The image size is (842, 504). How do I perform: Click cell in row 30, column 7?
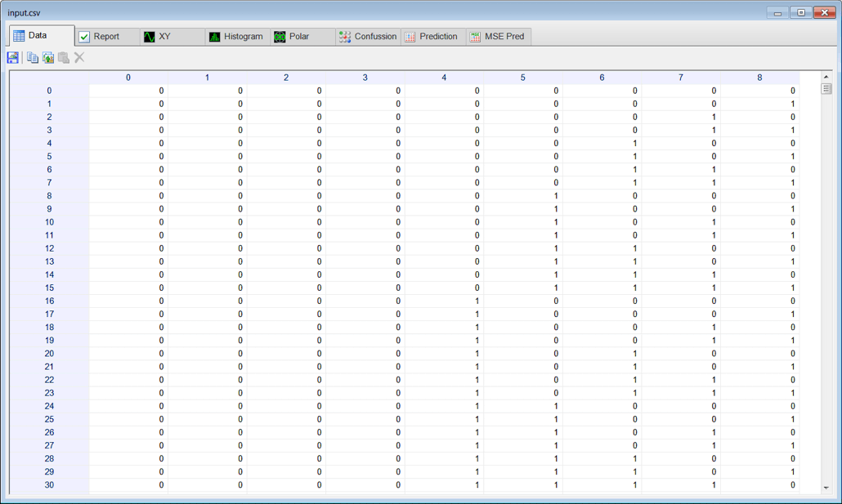[681, 485]
